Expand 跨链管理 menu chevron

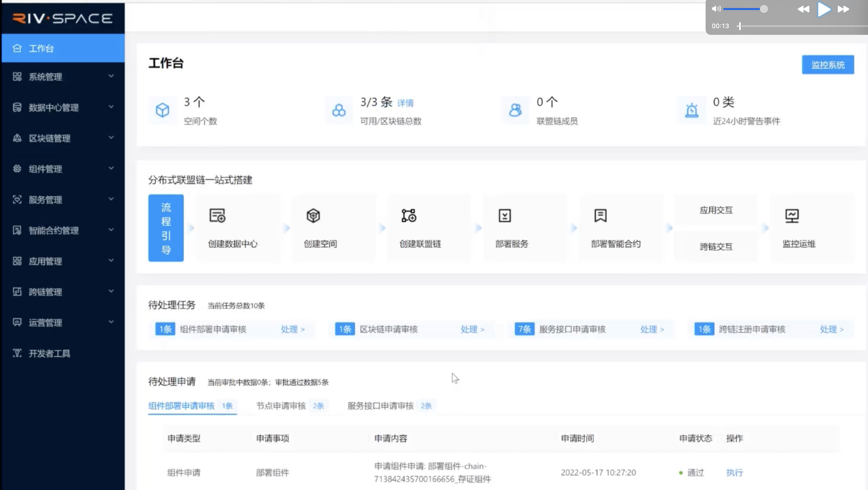point(111,291)
